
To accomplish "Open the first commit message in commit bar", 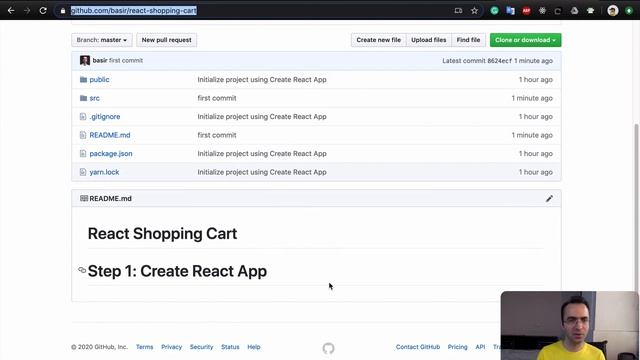I will (126, 60).
